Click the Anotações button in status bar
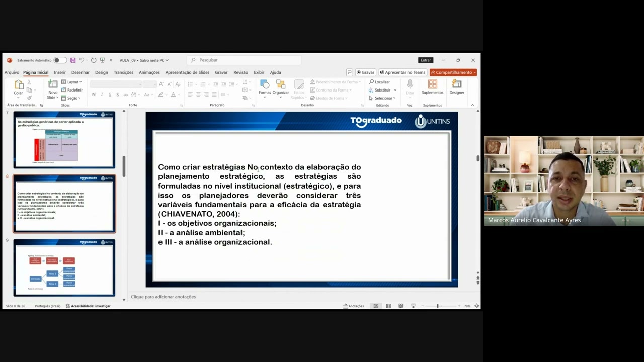 pos(354,306)
